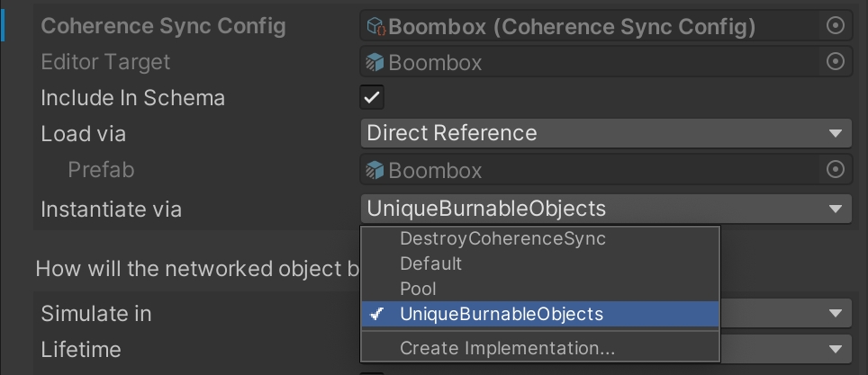Image resolution: width=868 pixels, height=375 pixels.
Task: Click the Instantiate via property label
Action: point(112,210)
